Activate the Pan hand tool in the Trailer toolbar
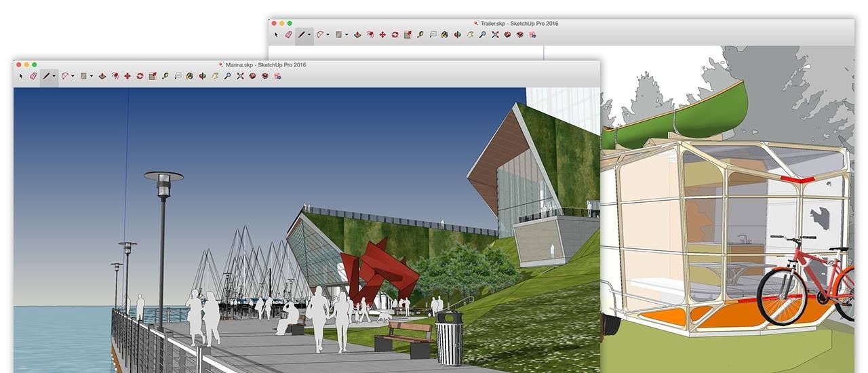 470,35
